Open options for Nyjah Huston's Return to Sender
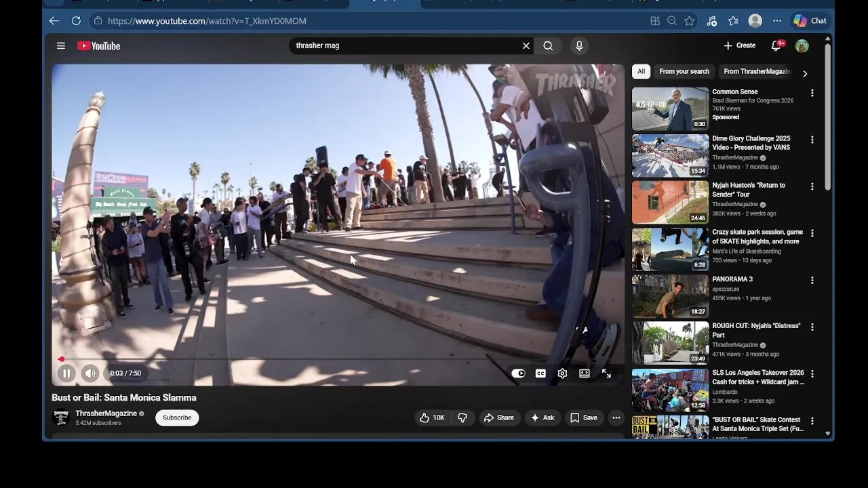The width and height of the screenshot is (868, 488). coord(812,186)
